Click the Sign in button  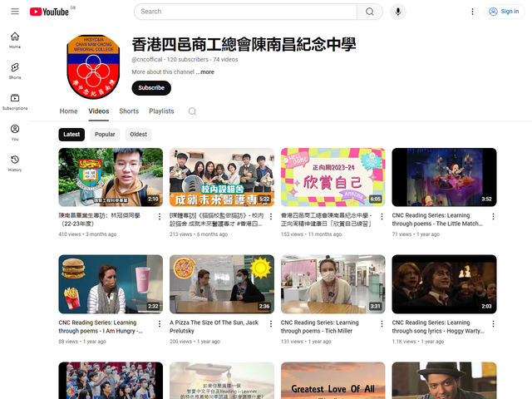coord(504,12)
